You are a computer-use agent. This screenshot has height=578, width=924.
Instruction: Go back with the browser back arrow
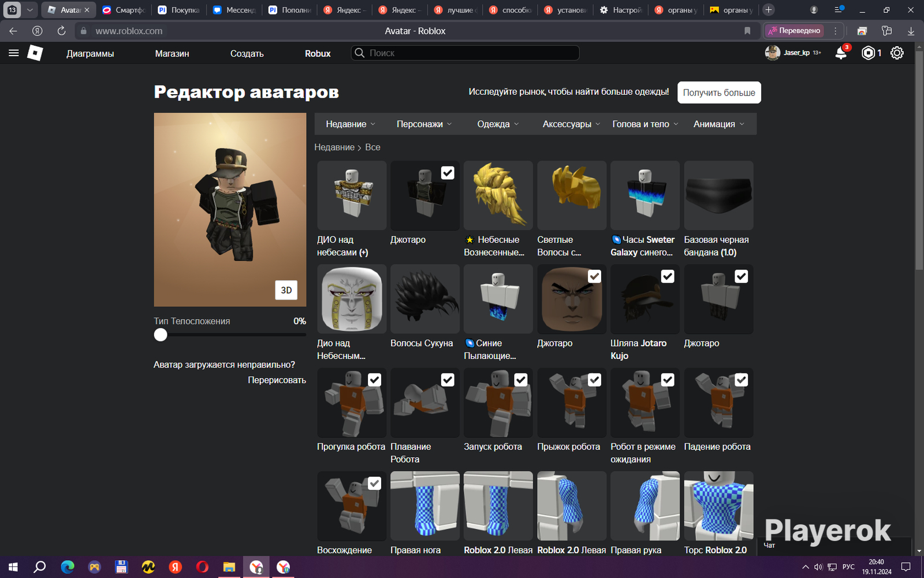tap(13, 31)
